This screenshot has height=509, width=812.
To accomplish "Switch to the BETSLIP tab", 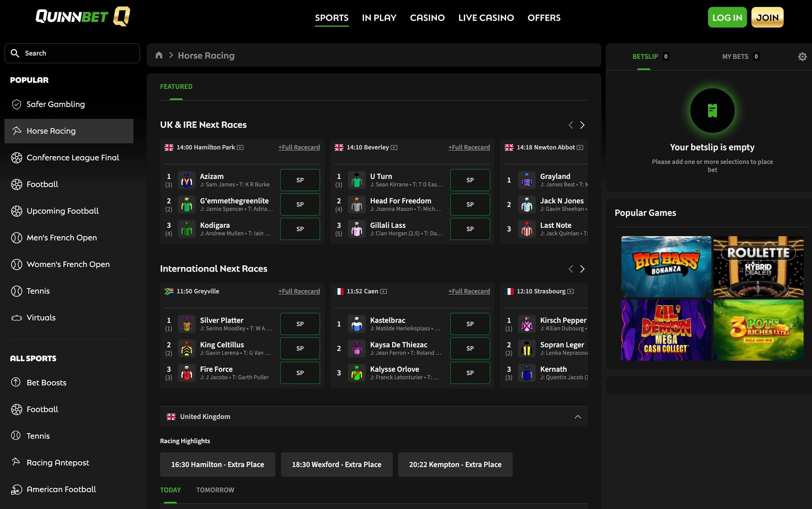I will click(x=651, y=57).
